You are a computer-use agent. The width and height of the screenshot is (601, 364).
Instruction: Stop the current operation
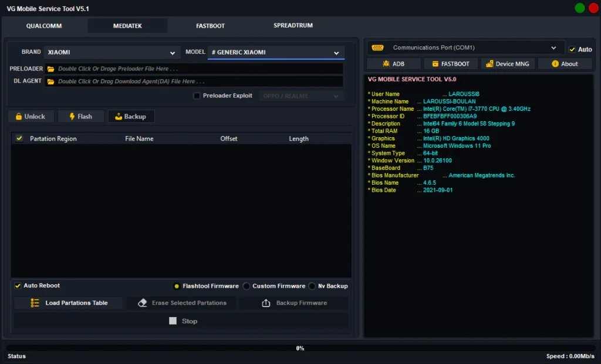click(x=182, y=321)
